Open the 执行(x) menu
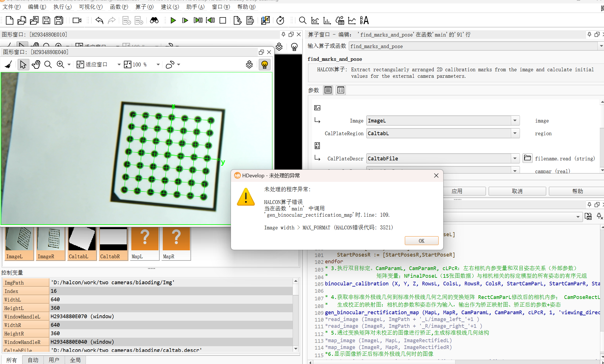Screen dimensions: 604x364 (x=63, y=7)
